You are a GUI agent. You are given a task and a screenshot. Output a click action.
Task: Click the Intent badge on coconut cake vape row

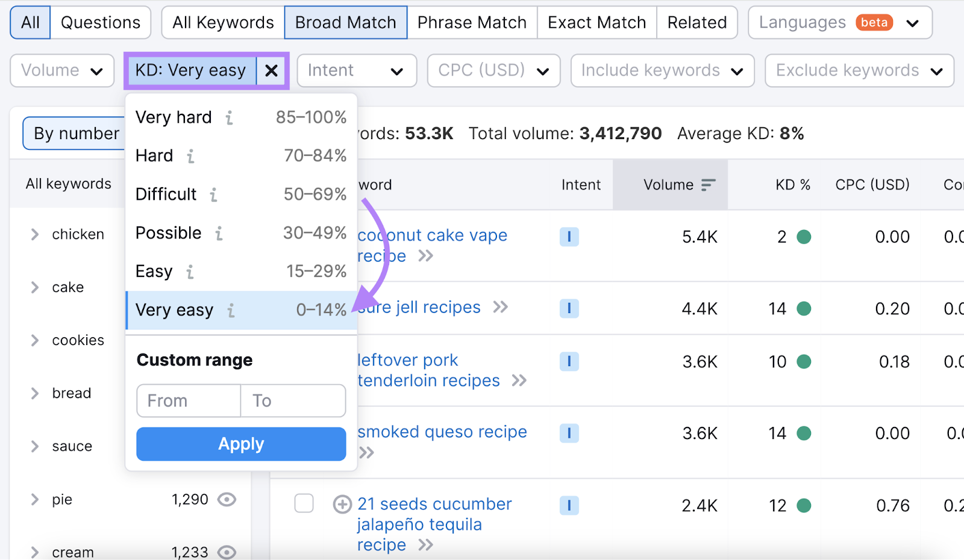click(x=569, y=237)
